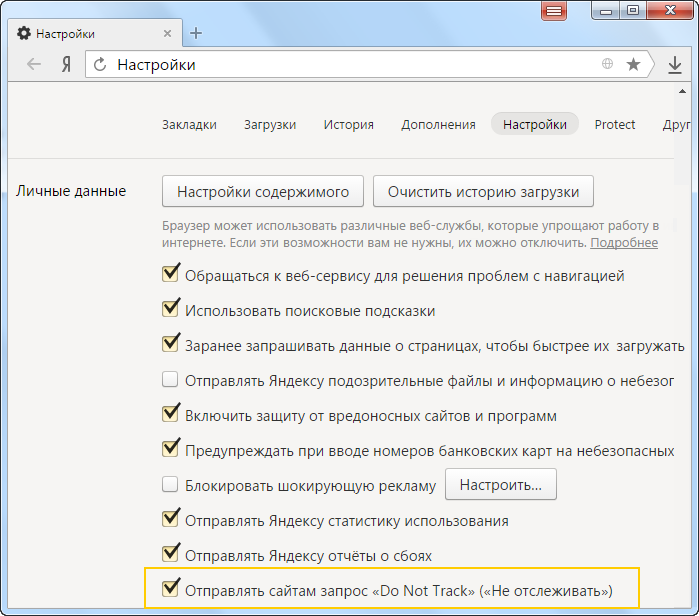The width and height of the screenshot is (699, 616).
Task: Minimize the browser window
Action: coord(605,10)
